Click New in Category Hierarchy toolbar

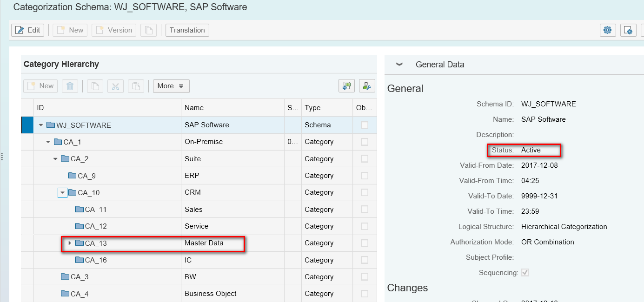tap(40, 86)
